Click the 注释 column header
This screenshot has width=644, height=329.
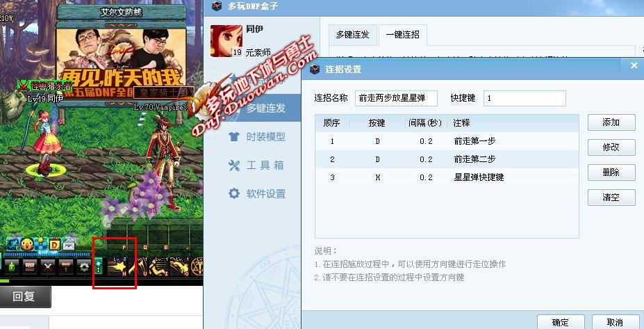461,123
